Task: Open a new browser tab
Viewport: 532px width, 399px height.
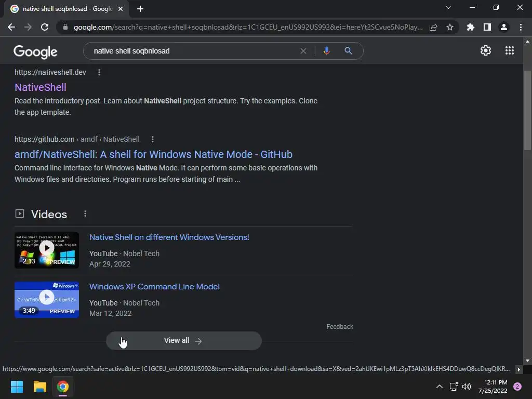Action: pyautogui.click(x=140, y=9)
